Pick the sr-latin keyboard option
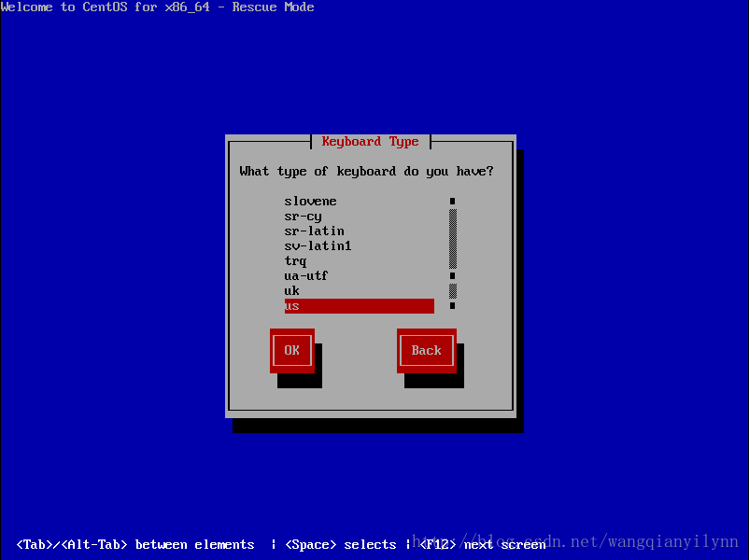Image resolution: width=749 pixels, height=560 pixels. pyautogui.click(x=360, y=231)
